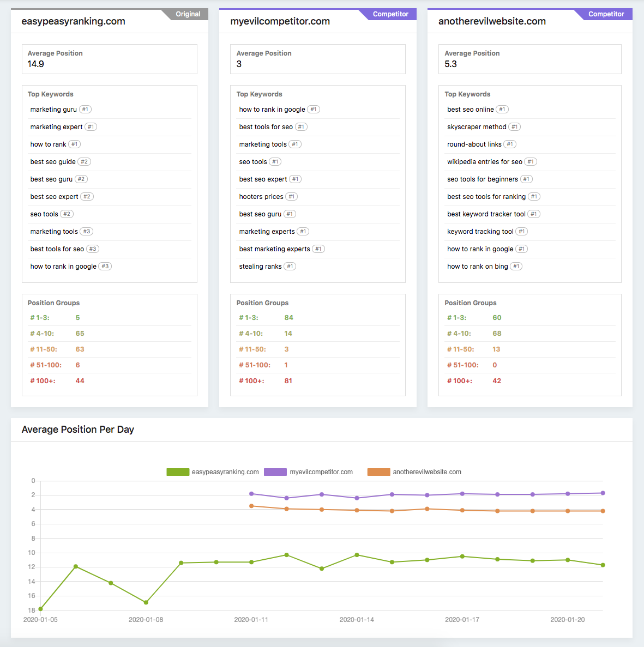Screen dimensions: 644x647
Task: Click the 'marketing experts' #1 keyword
Action: (267, 232)
